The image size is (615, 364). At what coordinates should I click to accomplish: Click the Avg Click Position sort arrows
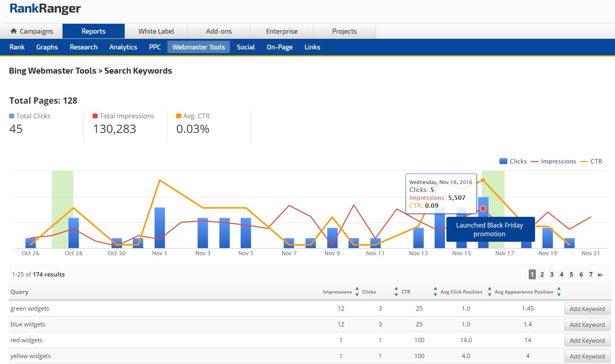coord(490,292)
